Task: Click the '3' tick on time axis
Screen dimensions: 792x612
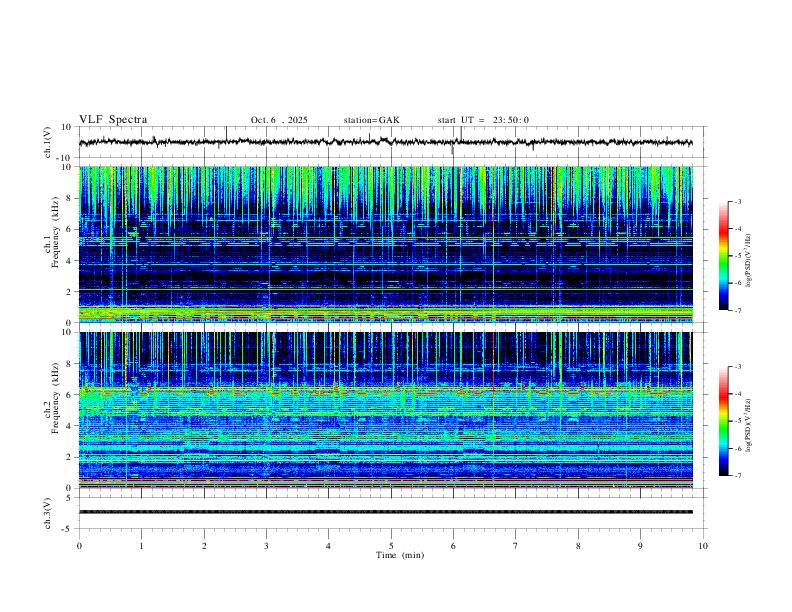Action: pos(266,546)
